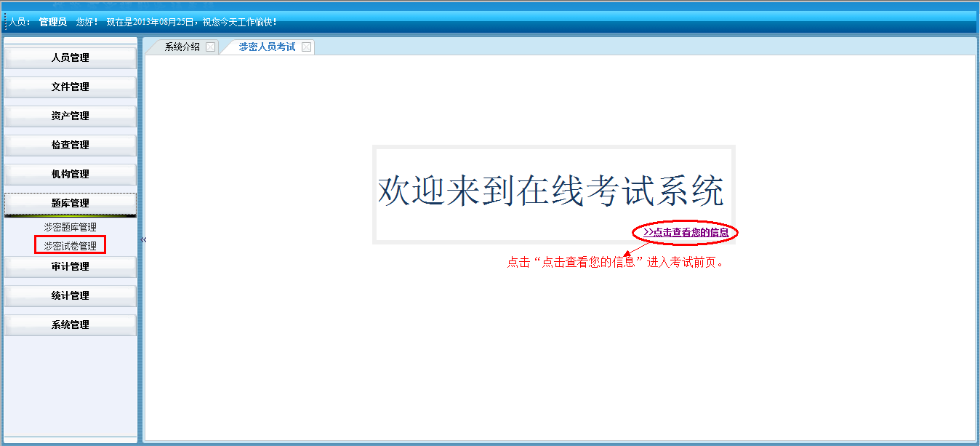980x446 pixels.
Task: Click the >>点击查看您的信息 link
Action: 686,232
